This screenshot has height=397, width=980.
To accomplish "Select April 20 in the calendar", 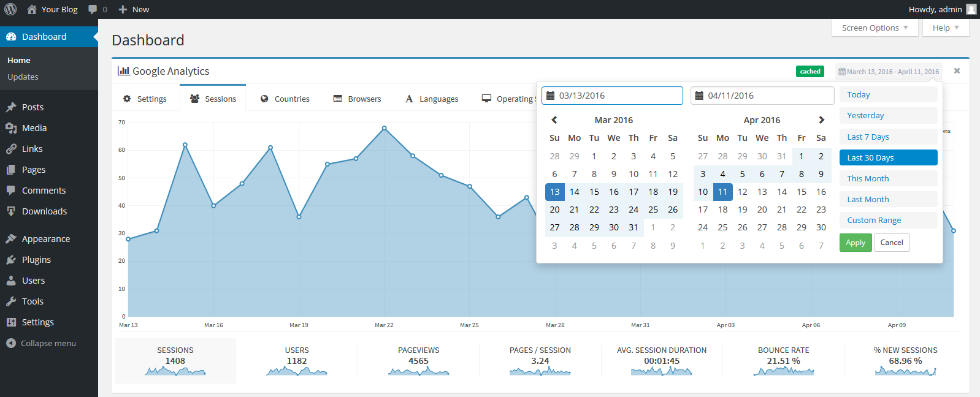I will (x=762, y=210).
